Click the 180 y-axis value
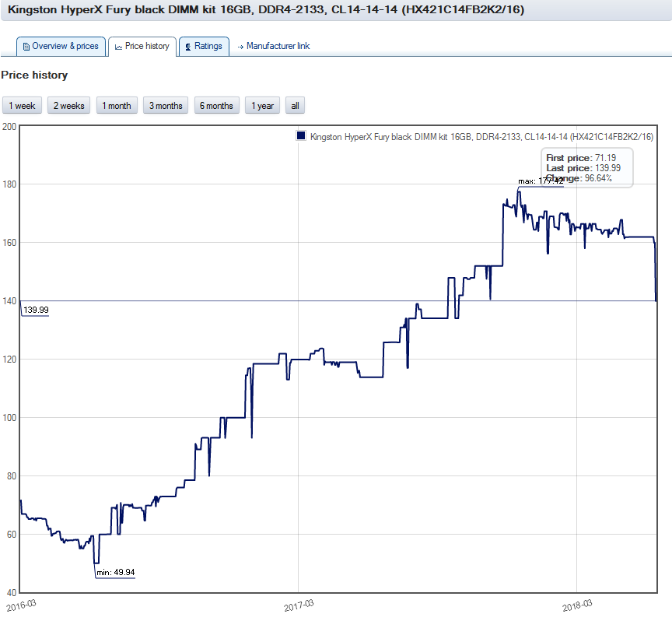The image size is (672, 621). pyautogui.click(x=9, y=184)
